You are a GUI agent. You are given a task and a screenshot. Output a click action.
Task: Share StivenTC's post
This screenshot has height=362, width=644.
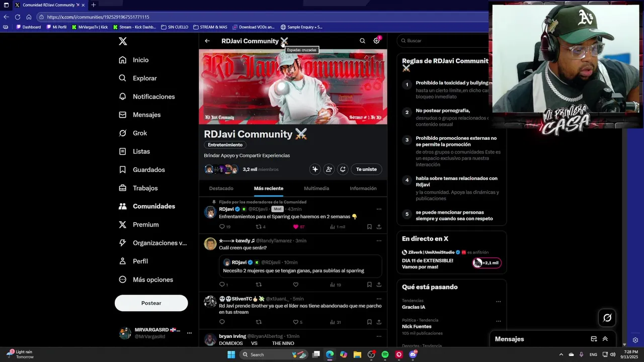click(x=379, y=322)
